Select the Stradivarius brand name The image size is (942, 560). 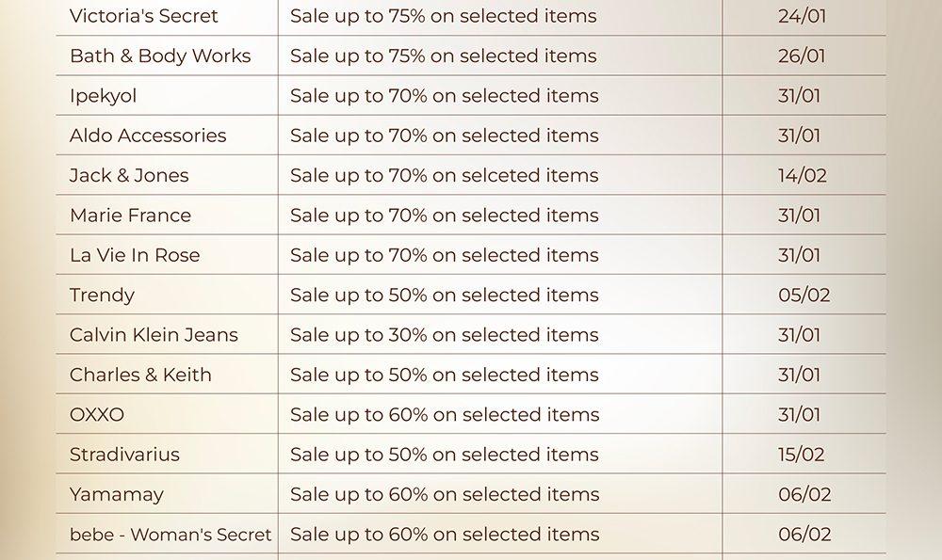(x=124, y=455)
